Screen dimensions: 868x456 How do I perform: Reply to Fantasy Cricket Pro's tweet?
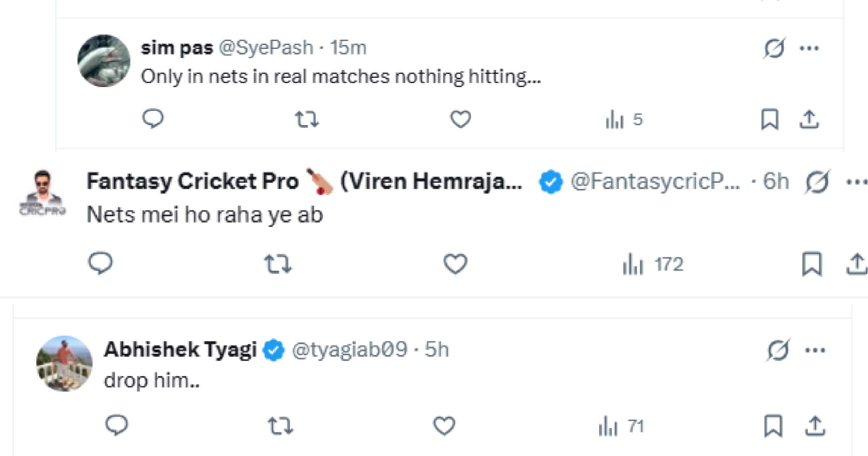100,263
